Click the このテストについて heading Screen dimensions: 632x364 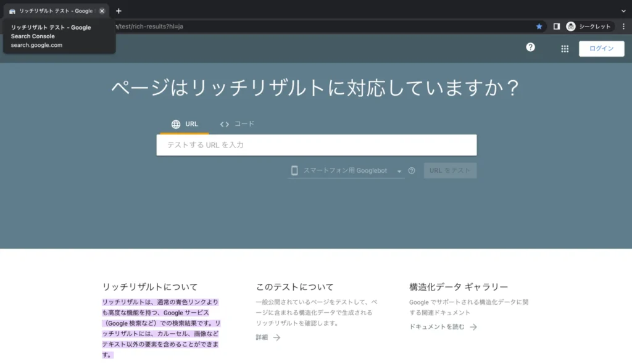[x=294, y=287]
